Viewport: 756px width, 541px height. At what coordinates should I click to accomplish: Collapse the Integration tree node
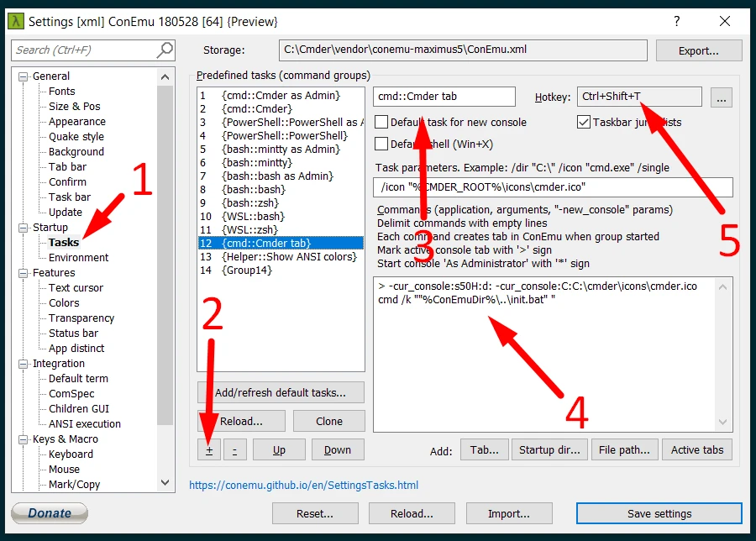[x=23, y=364]
